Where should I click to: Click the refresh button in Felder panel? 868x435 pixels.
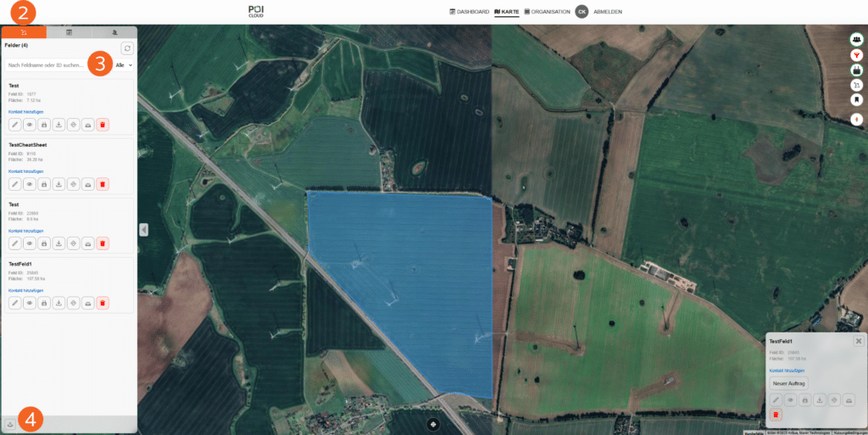[127, 48]
